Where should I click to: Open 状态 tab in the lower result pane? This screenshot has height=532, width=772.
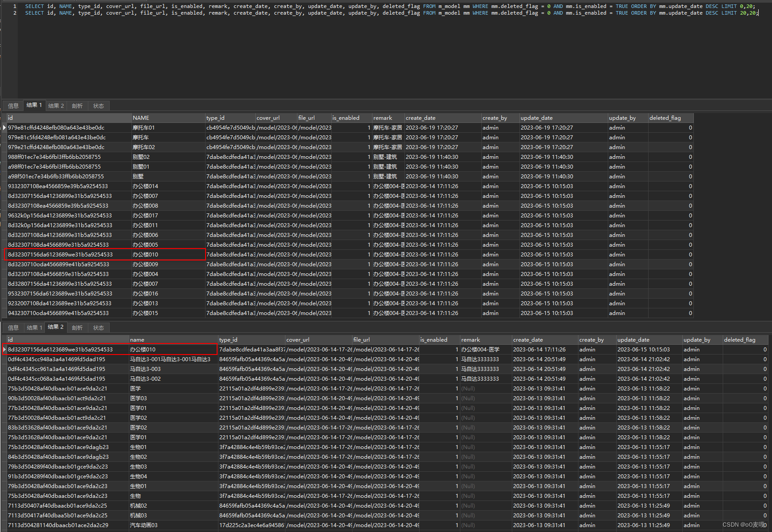click(99, 328)
